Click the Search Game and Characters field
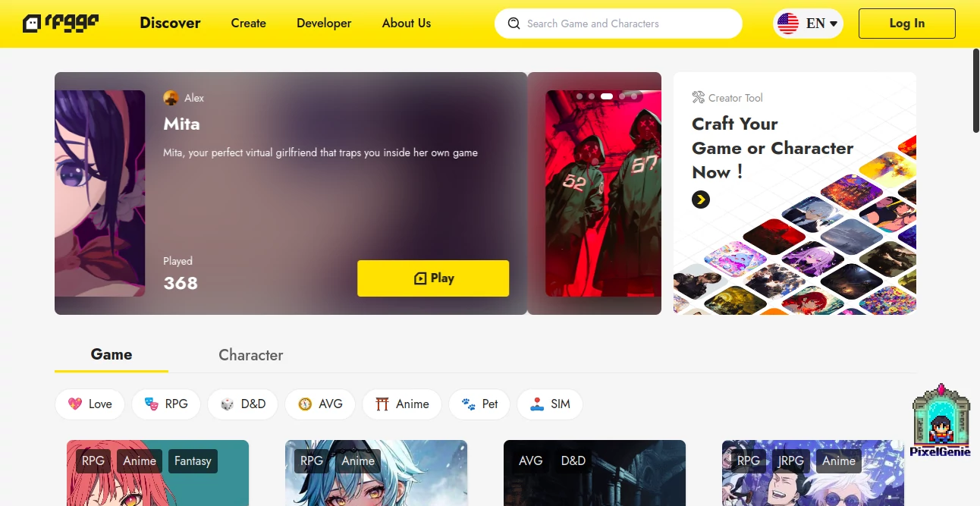 [x=618, y=24]
